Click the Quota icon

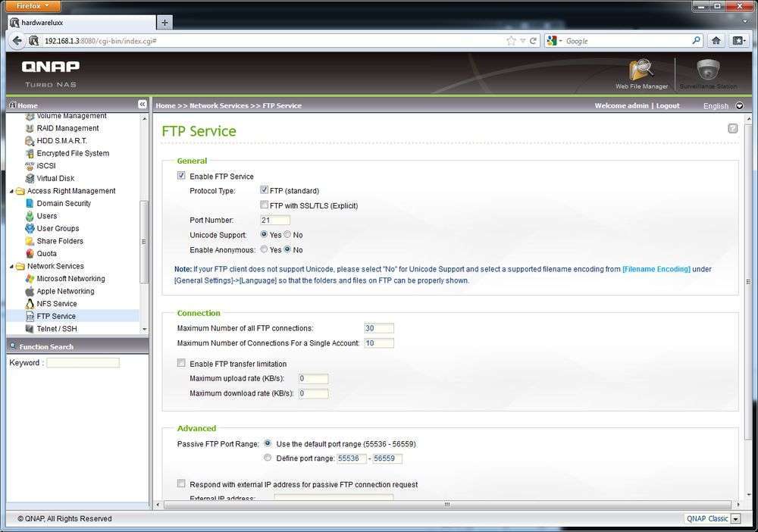[30, 254]
